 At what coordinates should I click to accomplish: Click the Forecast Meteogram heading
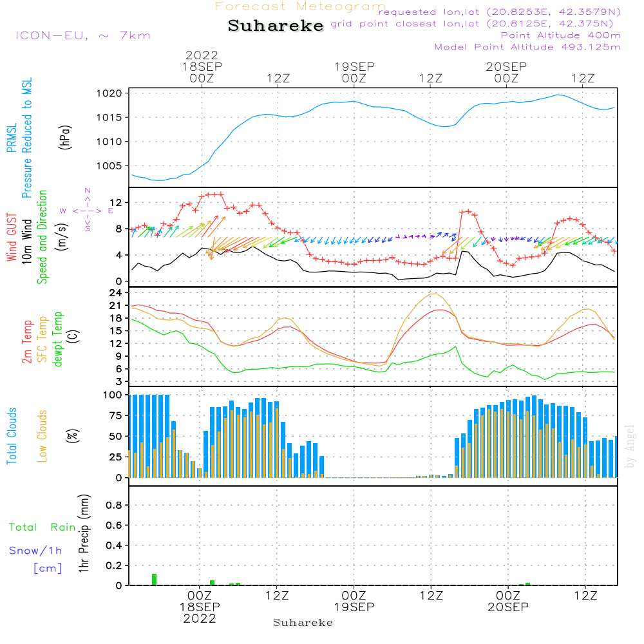click(300, 6)
